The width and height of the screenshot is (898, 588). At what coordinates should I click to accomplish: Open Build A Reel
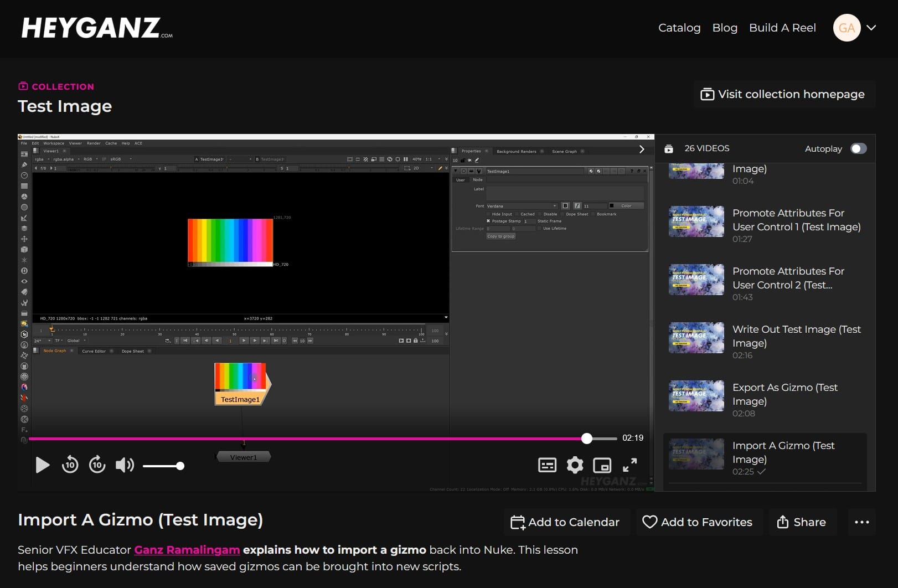(782, 28)
